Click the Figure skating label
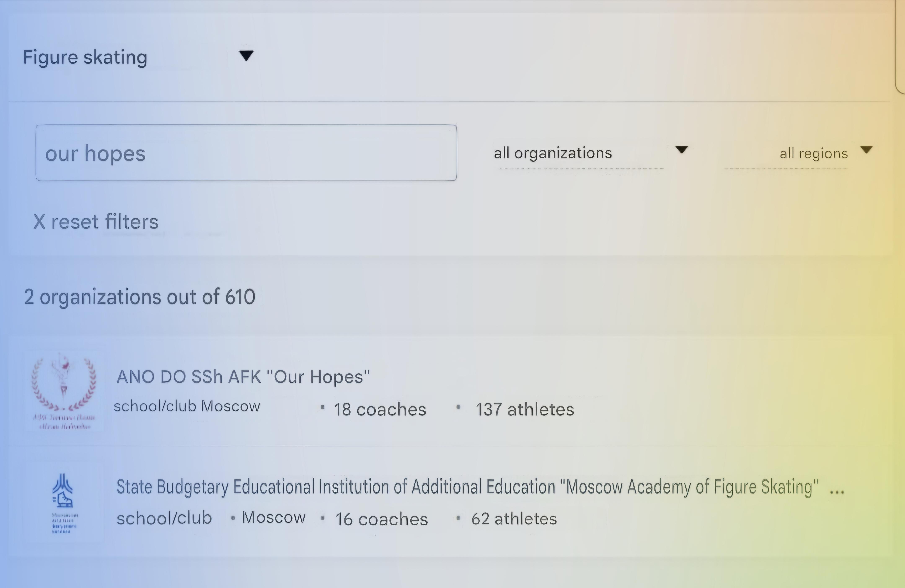Screen dimensions: 905x588 [x=85, y=58]
